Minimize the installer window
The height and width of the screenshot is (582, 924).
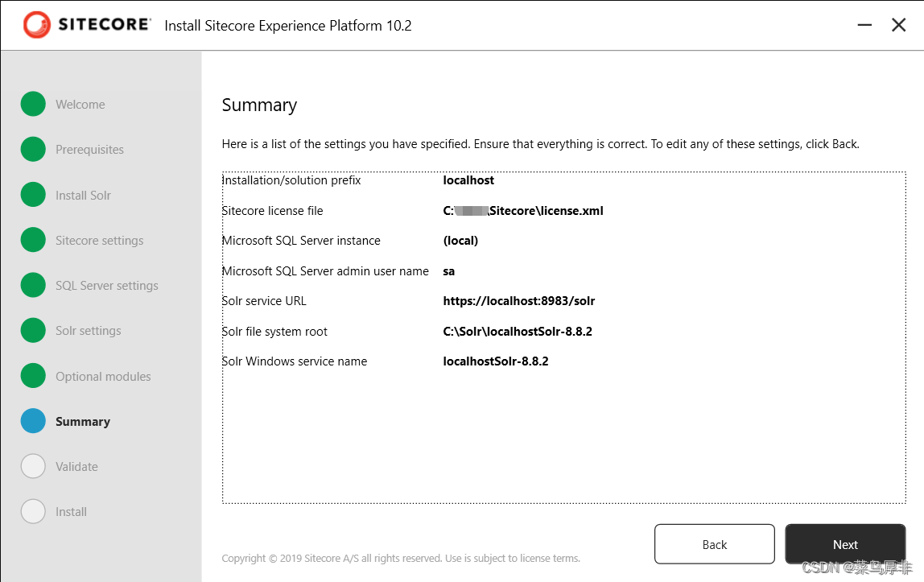[864, 25]
